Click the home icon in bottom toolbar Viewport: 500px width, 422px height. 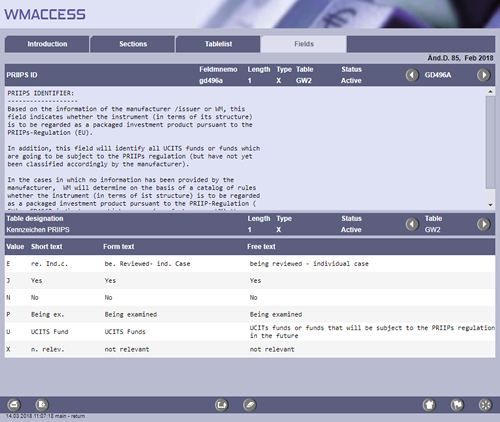[x=429, y=405]
